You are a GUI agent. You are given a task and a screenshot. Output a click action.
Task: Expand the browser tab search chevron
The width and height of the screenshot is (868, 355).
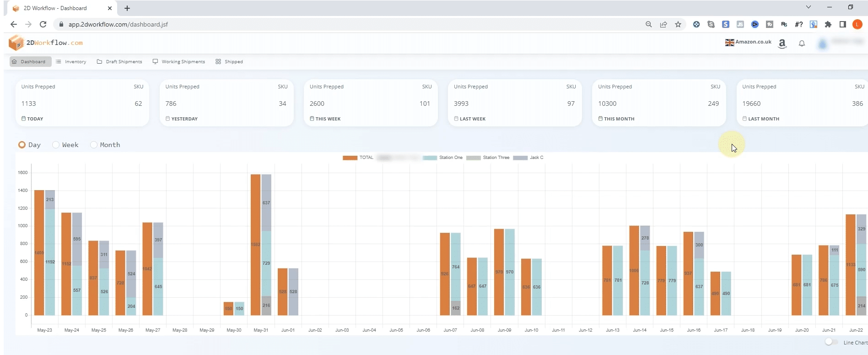(809, 7)
